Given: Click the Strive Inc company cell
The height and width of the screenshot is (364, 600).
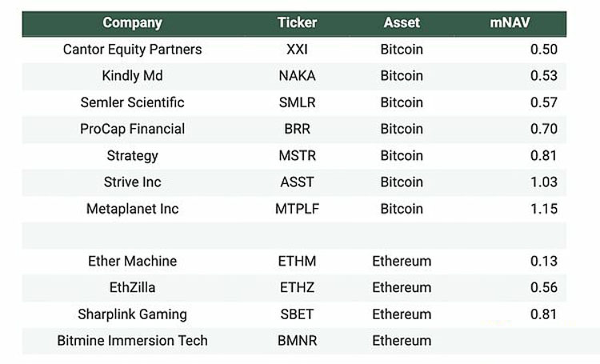Looking at the screenshot, I should (x=132, y=182).
